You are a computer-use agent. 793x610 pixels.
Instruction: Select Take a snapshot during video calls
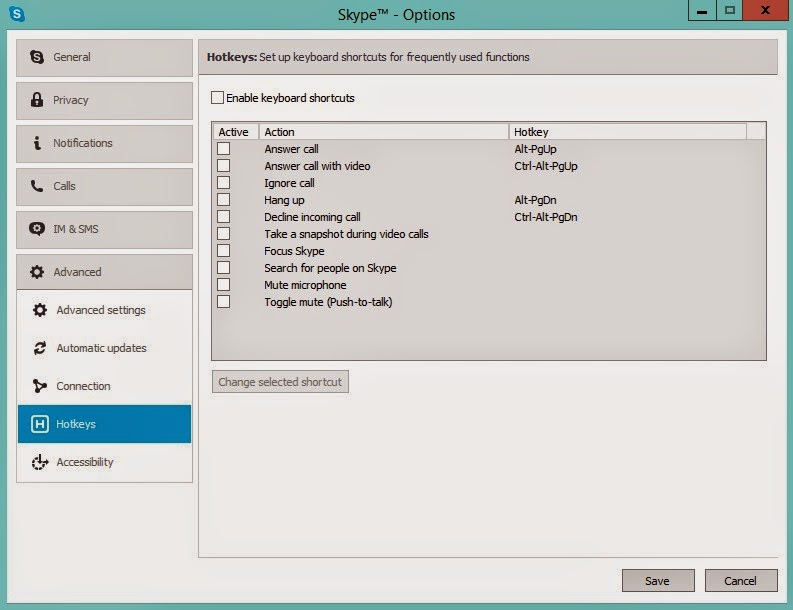coord(346,234)
